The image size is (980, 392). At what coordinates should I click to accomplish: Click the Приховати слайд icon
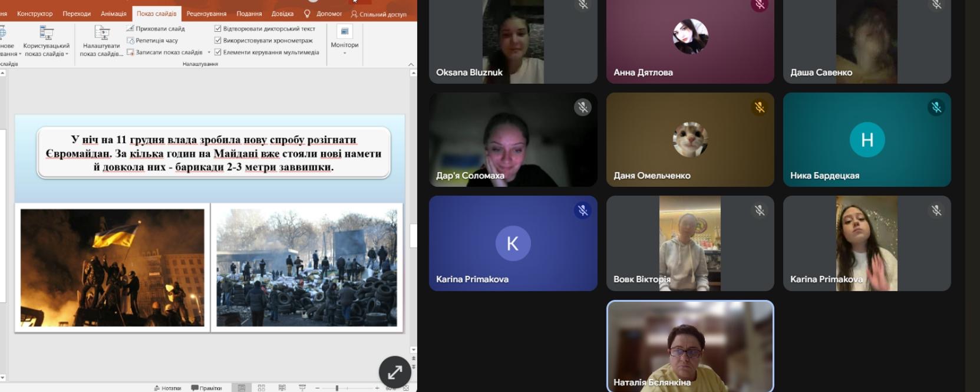[x=130, y=28]
